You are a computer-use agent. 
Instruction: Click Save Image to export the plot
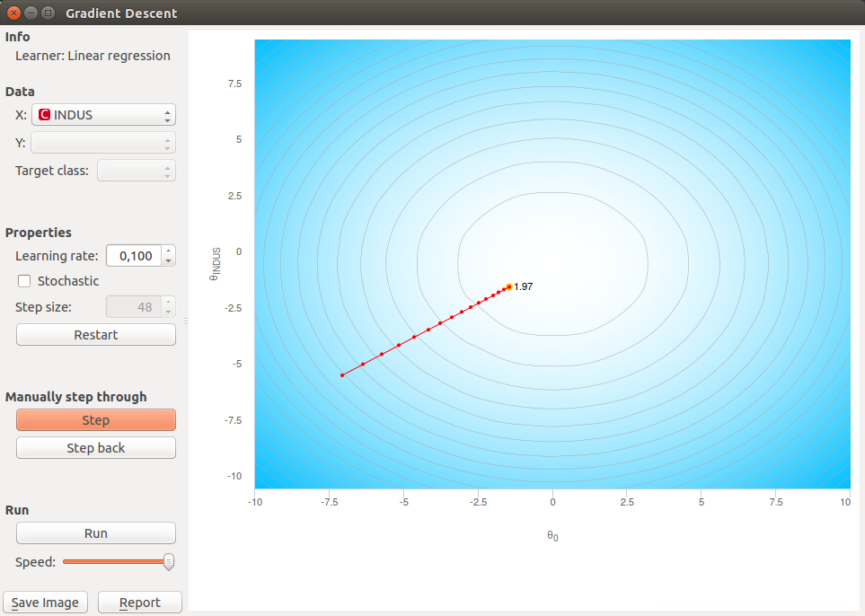click(x=45, y=602)
